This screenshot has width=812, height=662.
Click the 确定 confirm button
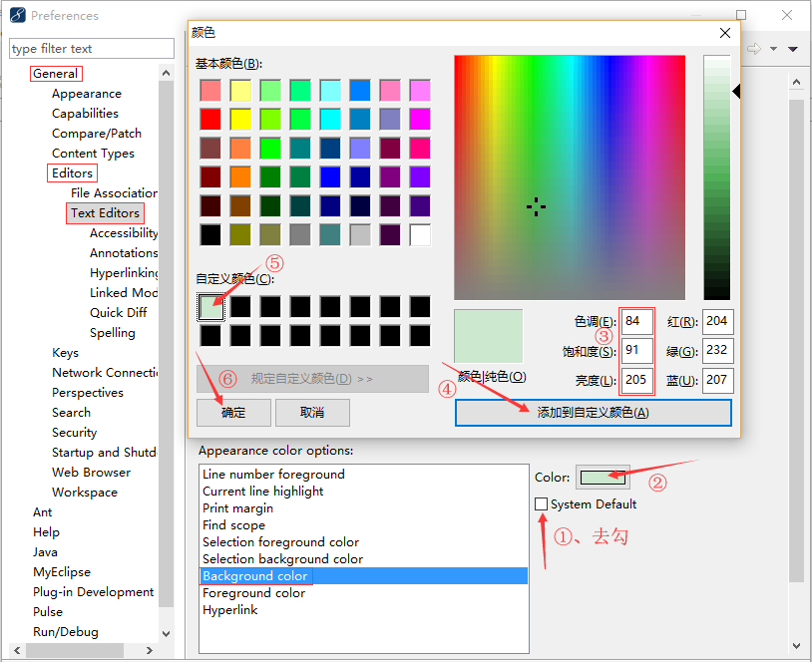233,413
